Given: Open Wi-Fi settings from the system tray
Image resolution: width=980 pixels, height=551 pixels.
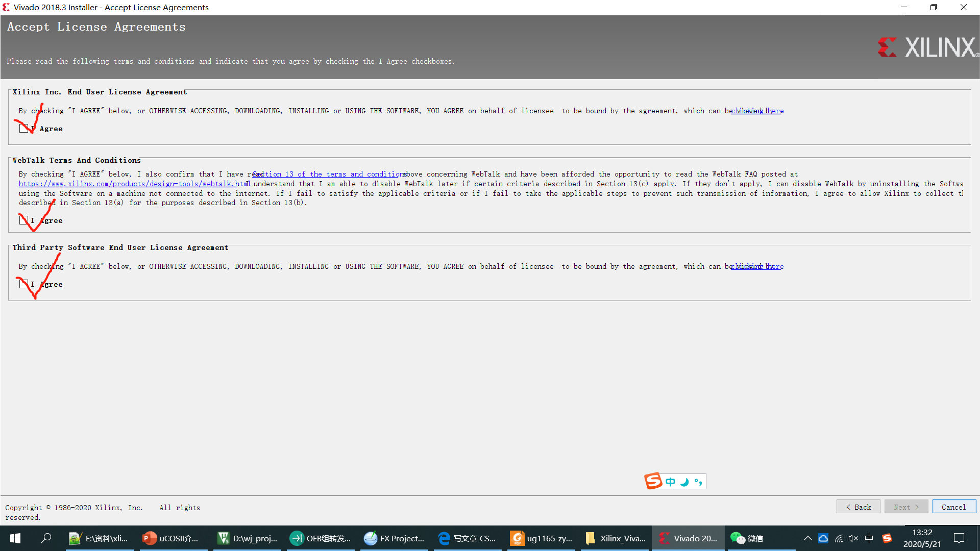Looking at the screenshot, I should coord(840,538).
